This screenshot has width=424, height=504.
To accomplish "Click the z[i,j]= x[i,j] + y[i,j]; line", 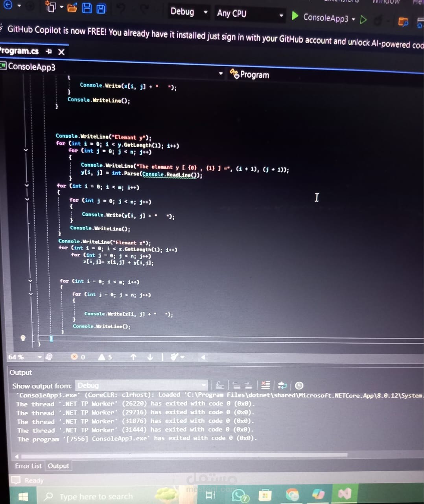I will point(118,262).
